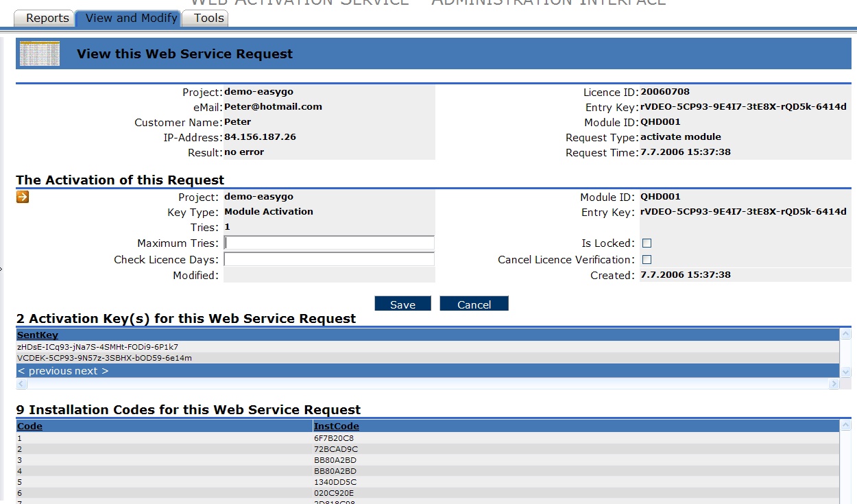Sort by Code column header
The image size is (857, 504).
pyautogui.click(x=29, y=427)
